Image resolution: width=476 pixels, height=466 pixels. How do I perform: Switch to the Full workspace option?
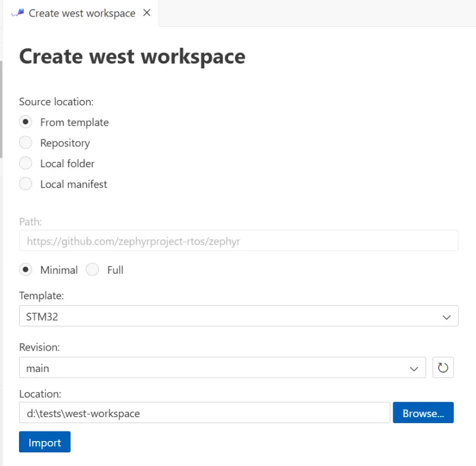[x=92, y=270]
